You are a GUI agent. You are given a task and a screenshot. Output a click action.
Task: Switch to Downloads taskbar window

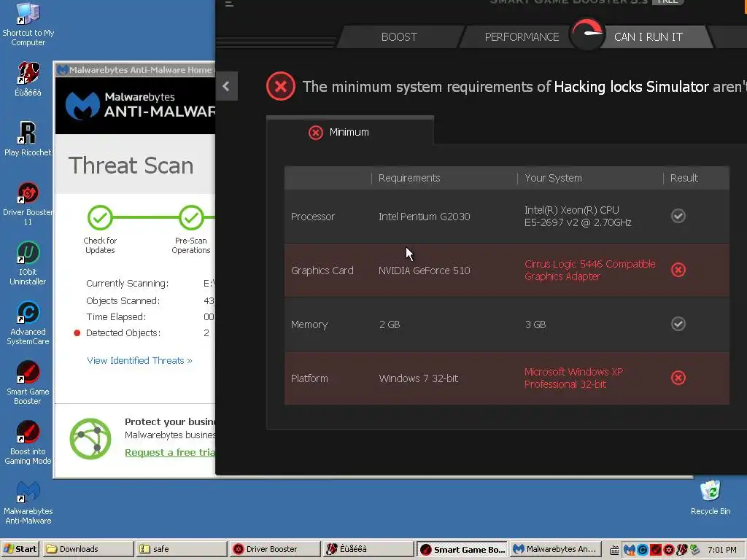coord(88,549)
